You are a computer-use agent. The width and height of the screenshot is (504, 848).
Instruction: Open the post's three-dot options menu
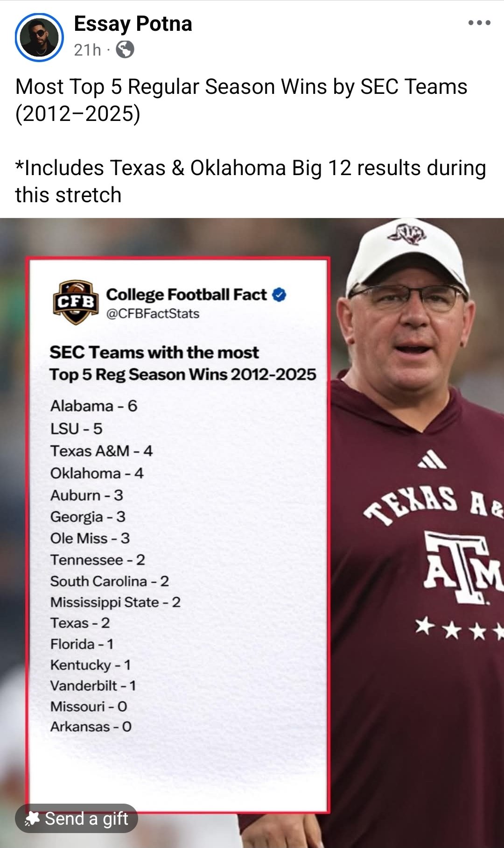point(479,23)
